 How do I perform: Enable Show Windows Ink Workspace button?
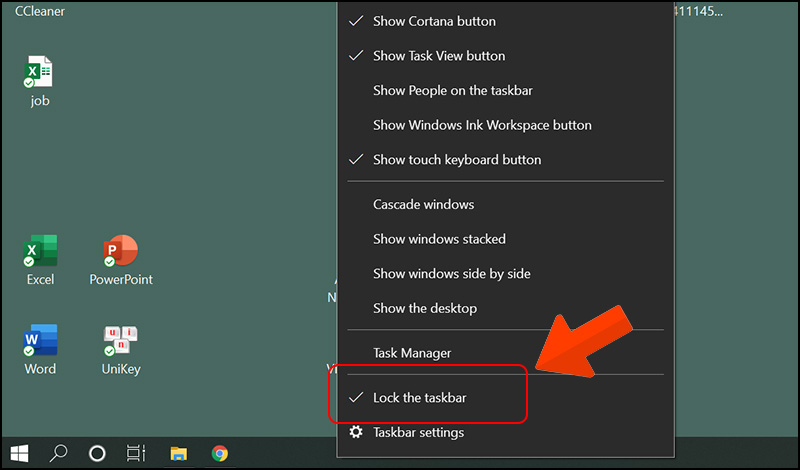point(482,125)
